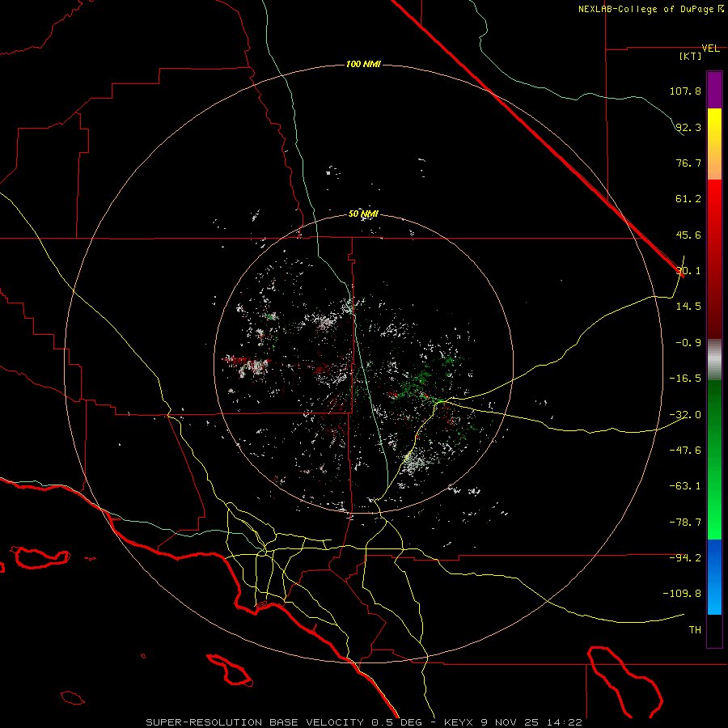The image size is (728, 728).
Task: Click the -109.8 velocity scale value
Action: (x=682, y=594)
